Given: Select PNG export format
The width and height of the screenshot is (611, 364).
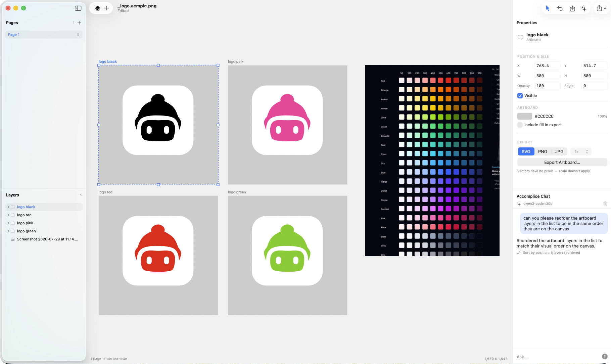Looking at the screenshot, I should click(x=543, y=152).
